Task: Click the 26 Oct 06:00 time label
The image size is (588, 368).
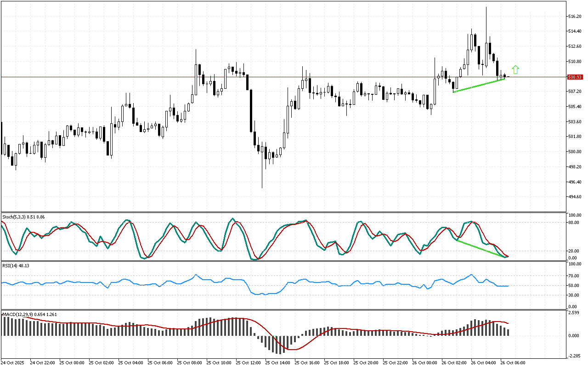Action: click(512, 362)
